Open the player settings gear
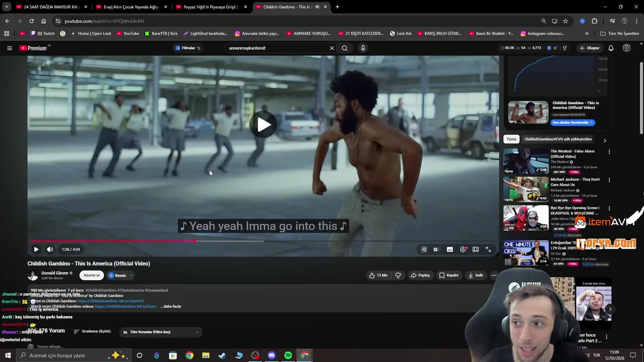Image resolution: width=644 pixels, height=362 pixels. click(463, 249)
